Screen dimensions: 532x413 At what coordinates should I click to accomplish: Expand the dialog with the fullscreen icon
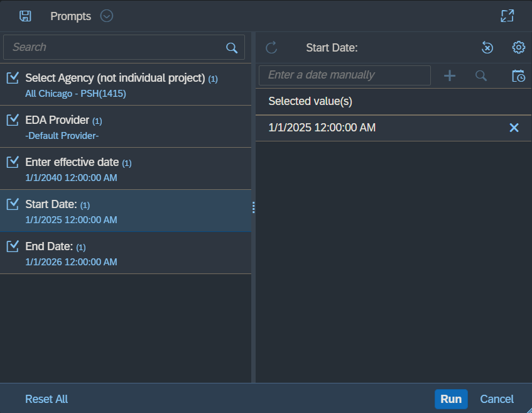point(507,16)
